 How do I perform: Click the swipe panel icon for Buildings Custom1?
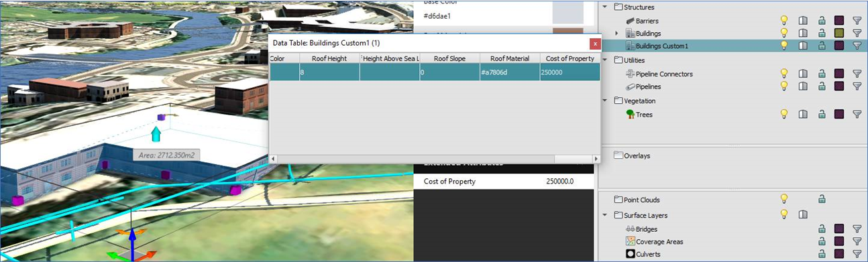tap(802, 46)
